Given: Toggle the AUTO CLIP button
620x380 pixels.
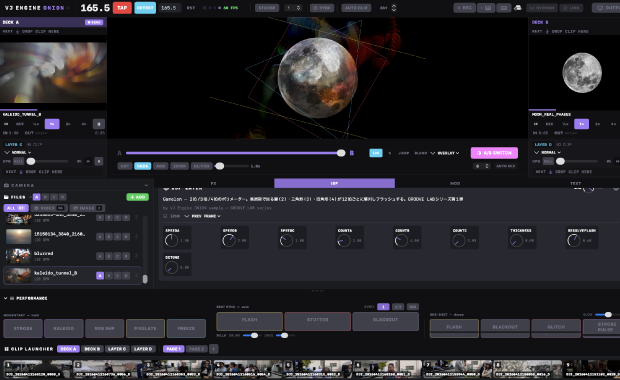Looking at the screenshot, I should pyautogui.click(x=356, y=8).
